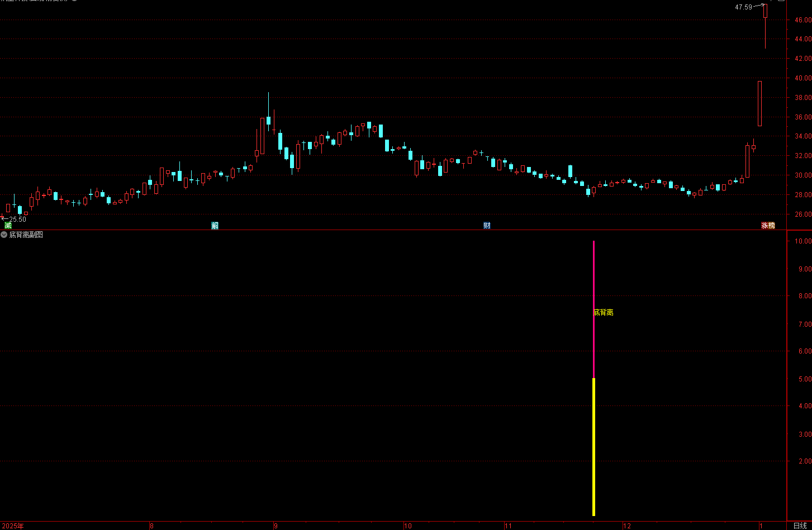Click the yellow divergence signal bar
The width and height of the screenshot is (812, 530).
pos(593,447)
